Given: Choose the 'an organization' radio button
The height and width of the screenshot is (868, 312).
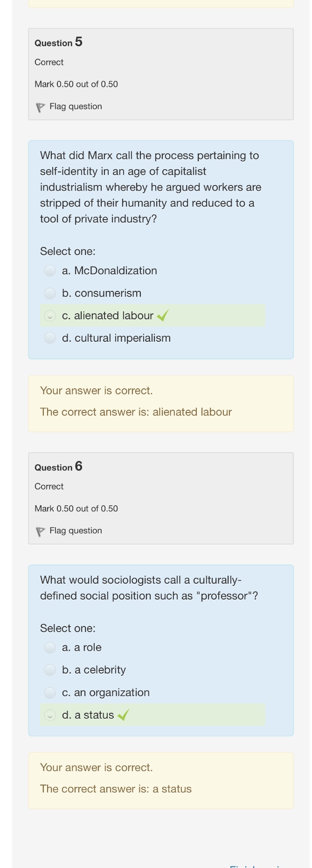Looking at the screenshot, I should 50,693.
